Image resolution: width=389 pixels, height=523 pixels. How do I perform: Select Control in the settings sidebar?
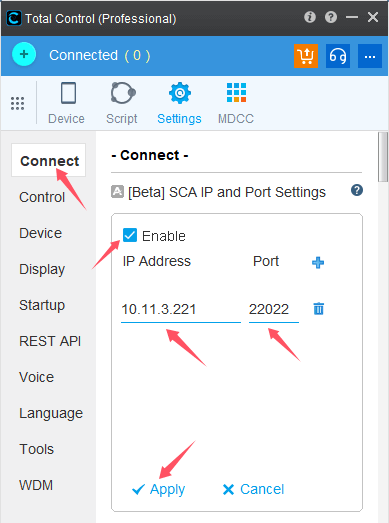[42, 197]
